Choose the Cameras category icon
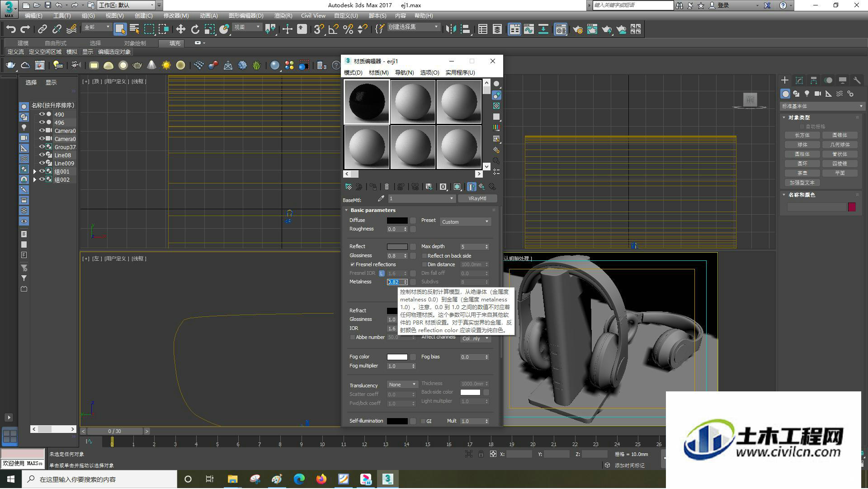 (x=818, y=94)
